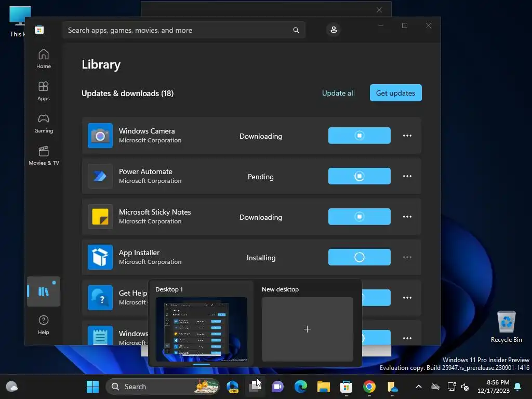532x399 pixels.
Task: Go to the Apps section
Action: [44, 91]
